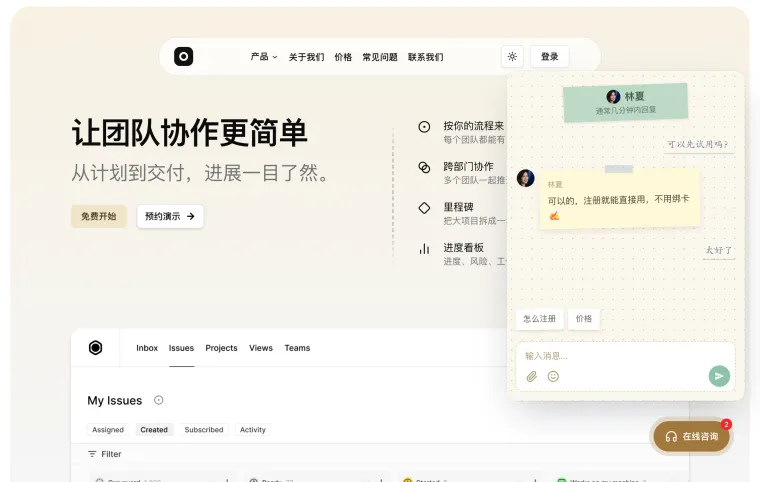Click the black square logo in navbar
The width and height of the screenshot is (760, 482).
(x=183, y=56)
